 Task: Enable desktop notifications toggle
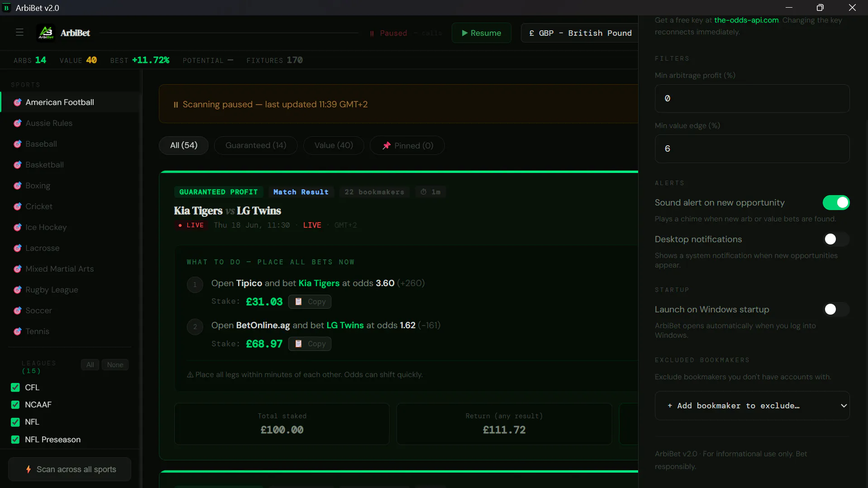click(836, 239)
